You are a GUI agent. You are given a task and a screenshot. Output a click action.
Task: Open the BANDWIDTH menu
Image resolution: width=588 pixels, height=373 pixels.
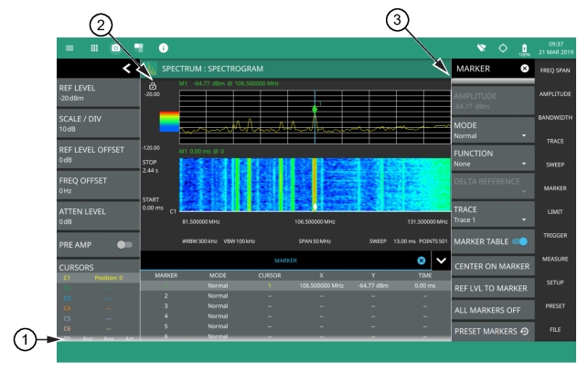click(557, 118)
